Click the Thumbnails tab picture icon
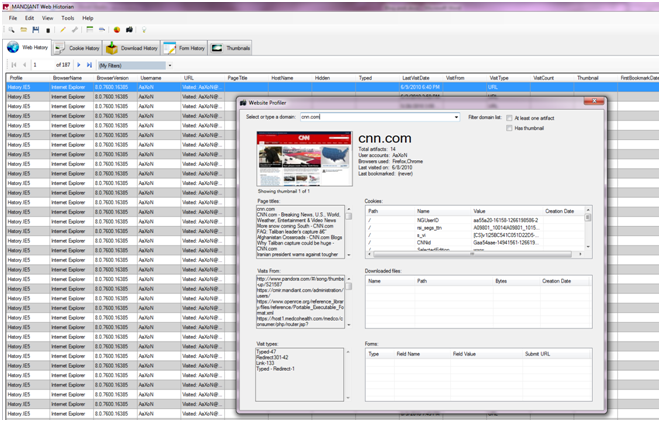The height and width of the screenshot is (422, 661). [x=217, y=48]
